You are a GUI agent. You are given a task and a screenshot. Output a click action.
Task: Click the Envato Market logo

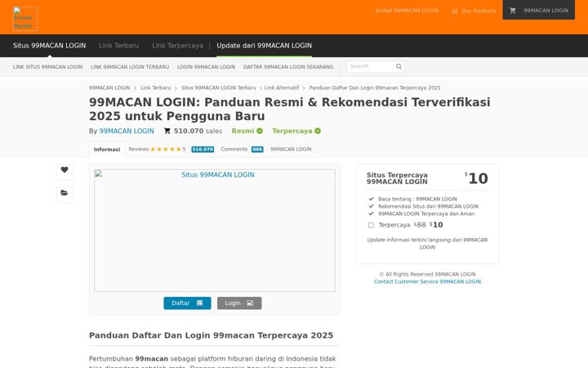[25, 19]
